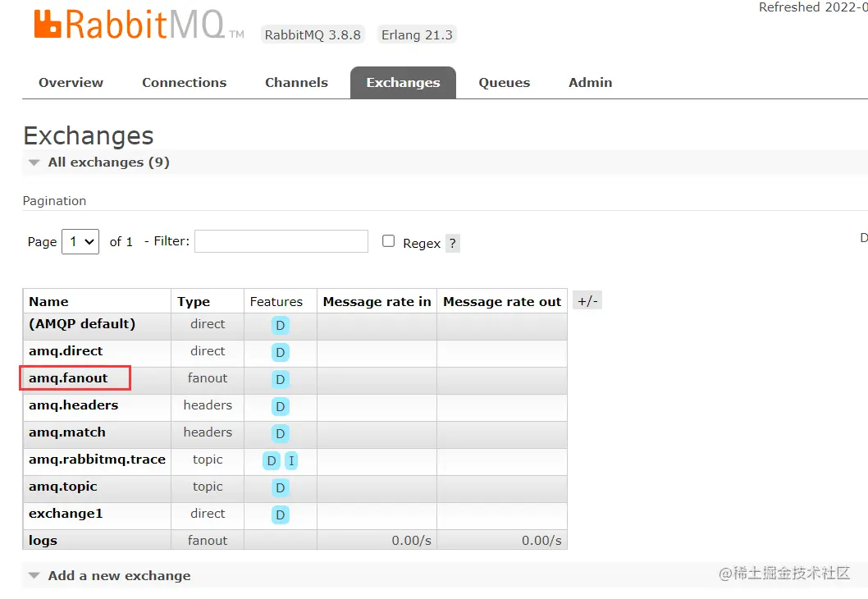Open the amq.fanout exchange
The image size is (868, 599).
point(68,378)
